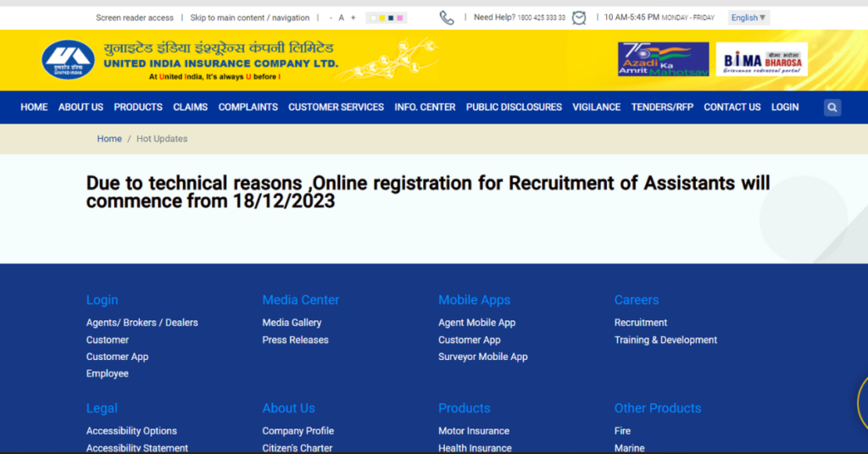Image resolution: width=868 pixels, height=454 pixels.
Task: Open the Agent Mobile App link
Action: click(476, 323)
